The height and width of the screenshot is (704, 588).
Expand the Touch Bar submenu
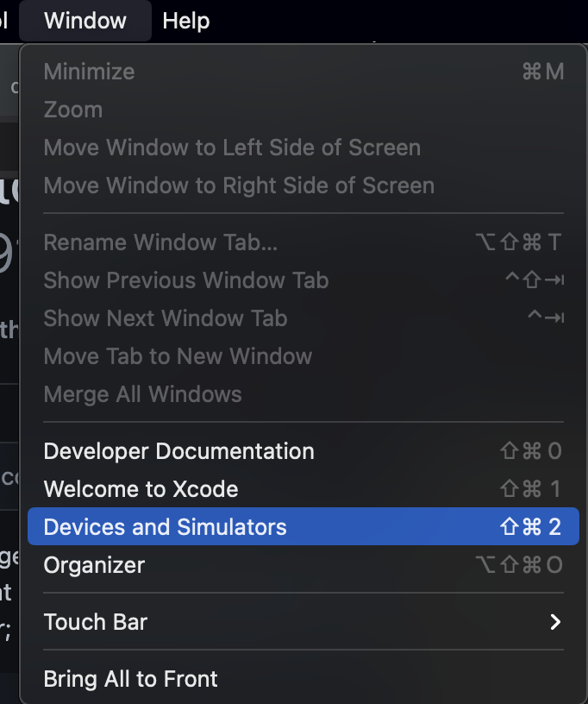[95, 621]
